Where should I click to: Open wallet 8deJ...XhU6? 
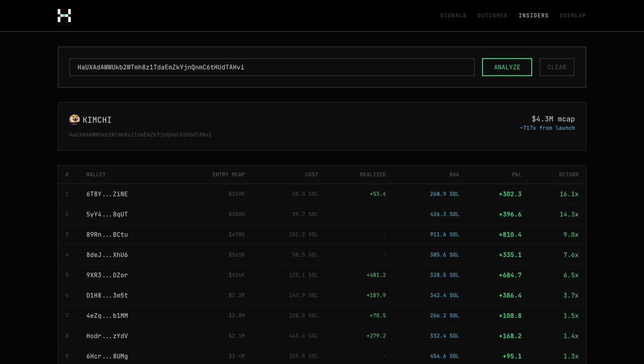(x=107, y=255)
